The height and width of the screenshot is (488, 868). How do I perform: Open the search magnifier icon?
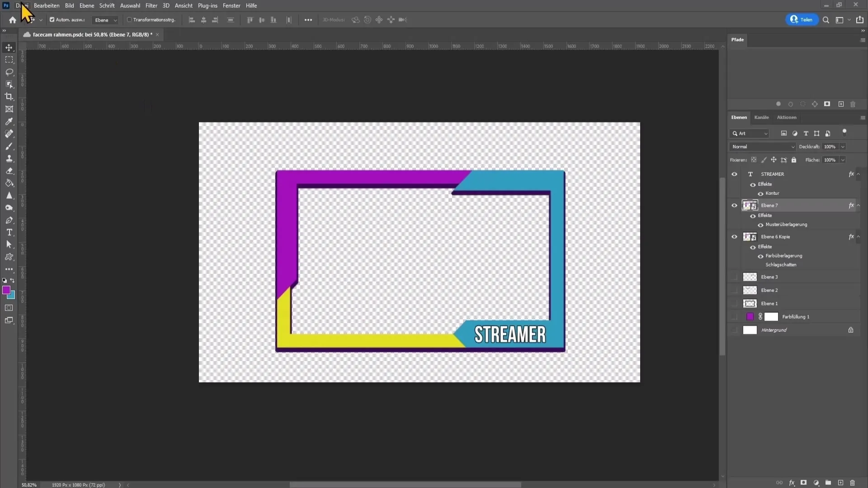point(826,20)
